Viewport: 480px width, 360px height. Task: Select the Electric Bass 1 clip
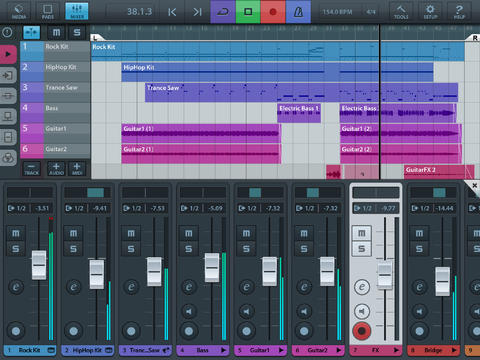[299, 113]
